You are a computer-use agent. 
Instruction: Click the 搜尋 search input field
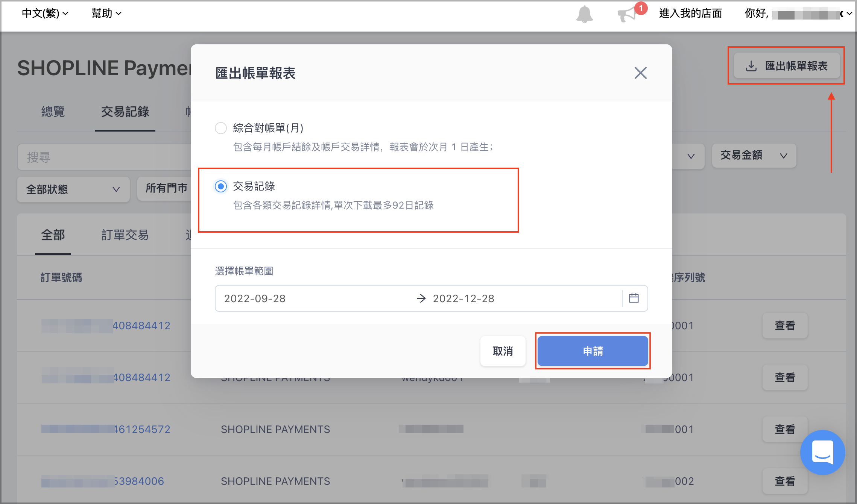pyautogui.click(x=104, y=157)
